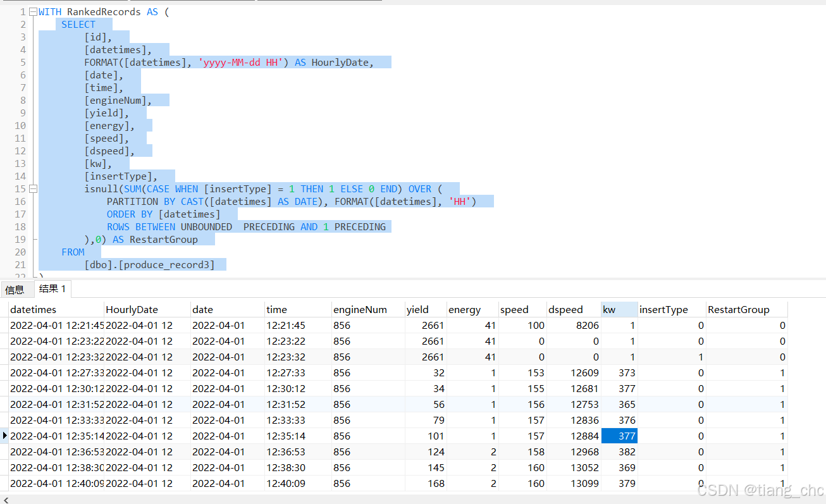The width and height of the screenshot is (826, 504).
Task: Click the insertType column header
Action: tap(672, 310)
